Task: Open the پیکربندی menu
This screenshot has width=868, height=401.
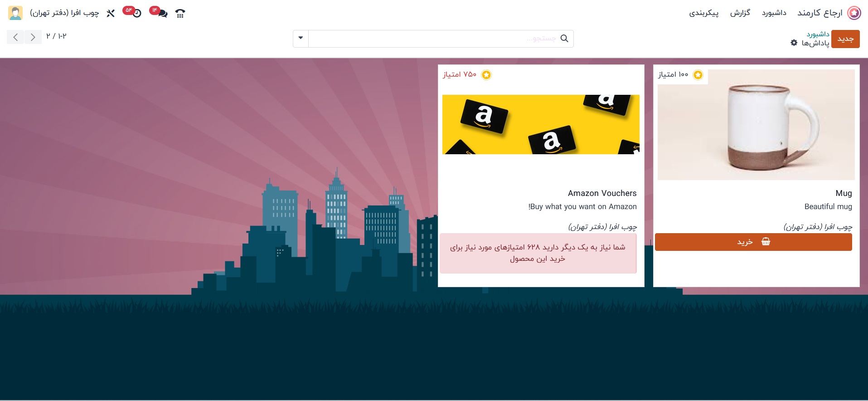Action: click(x=704, y=13)
